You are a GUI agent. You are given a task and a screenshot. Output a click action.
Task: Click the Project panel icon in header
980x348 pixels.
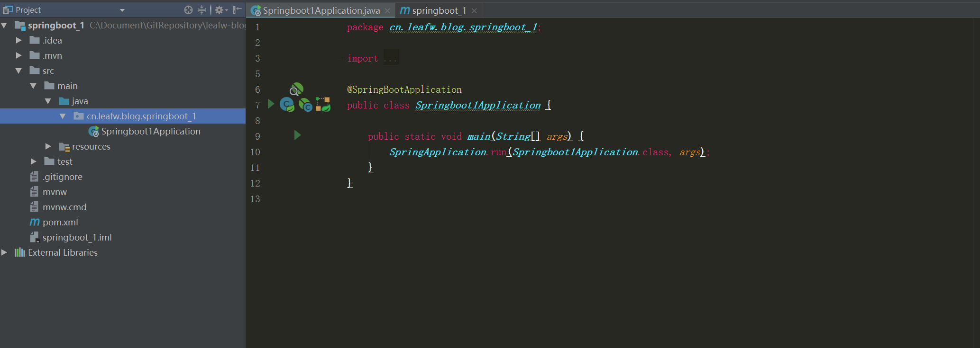tap(8, 10)
